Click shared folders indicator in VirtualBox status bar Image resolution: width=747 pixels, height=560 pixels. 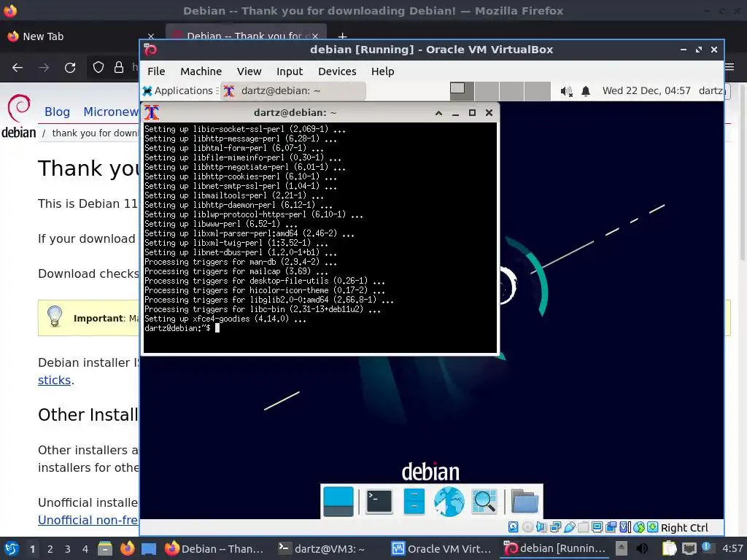tap(583, 527)
